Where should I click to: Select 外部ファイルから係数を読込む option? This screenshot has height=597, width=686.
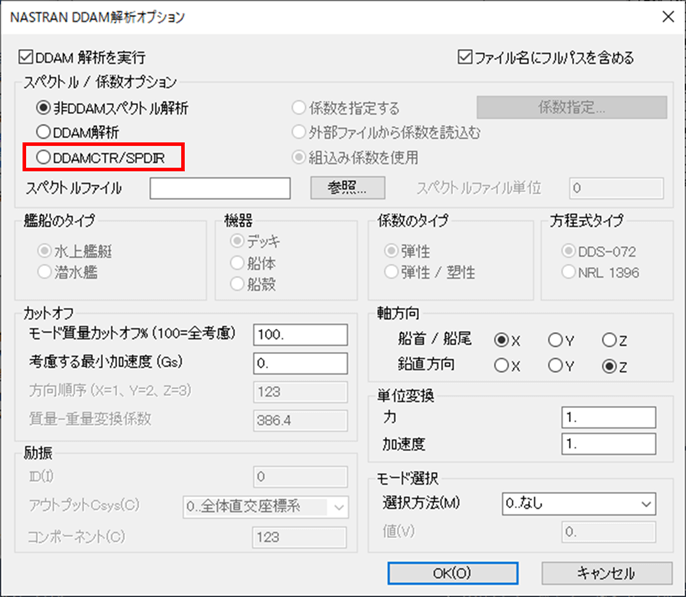(298, 132)
